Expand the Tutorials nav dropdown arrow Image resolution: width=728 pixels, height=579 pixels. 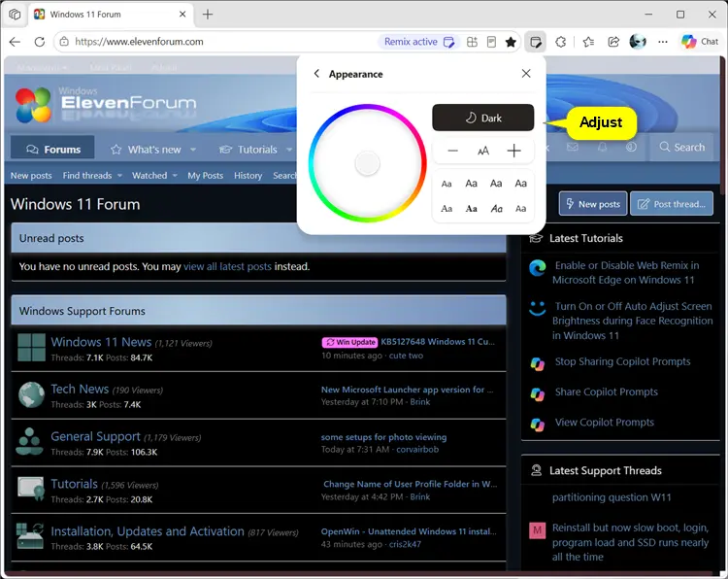(289, 150)
